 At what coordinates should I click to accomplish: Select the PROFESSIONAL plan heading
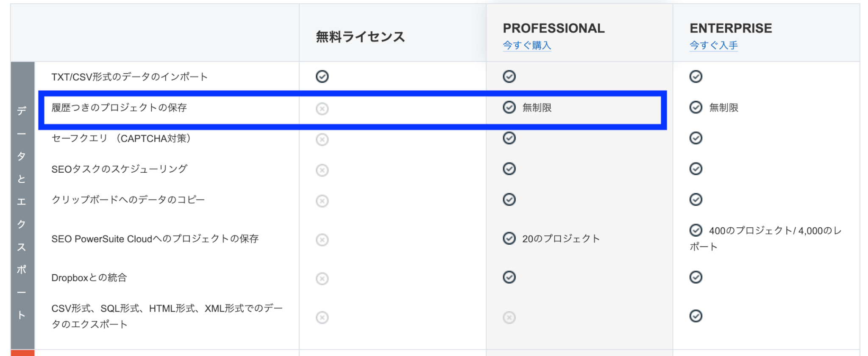pyautogui.click(x=554, y=28)
